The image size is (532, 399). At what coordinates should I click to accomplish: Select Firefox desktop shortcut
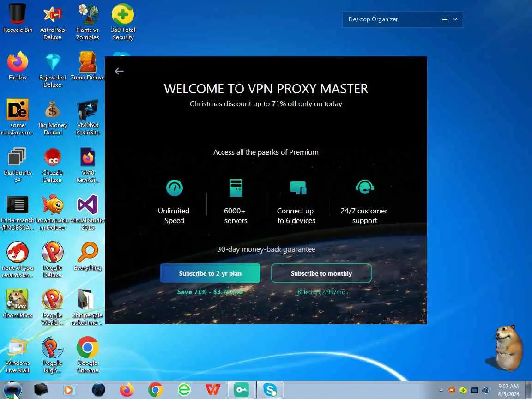click(18, 66)
